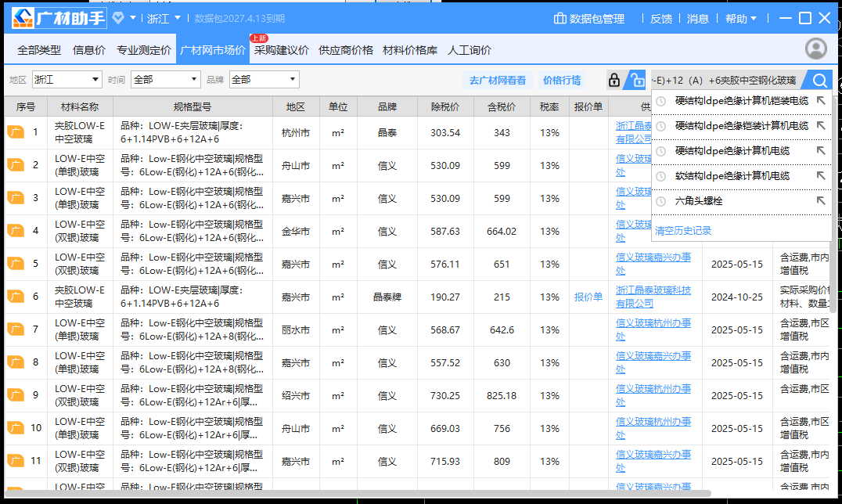Click price cell 825.18
This screenshot has height=504, width=842.
tap(502, 395)
